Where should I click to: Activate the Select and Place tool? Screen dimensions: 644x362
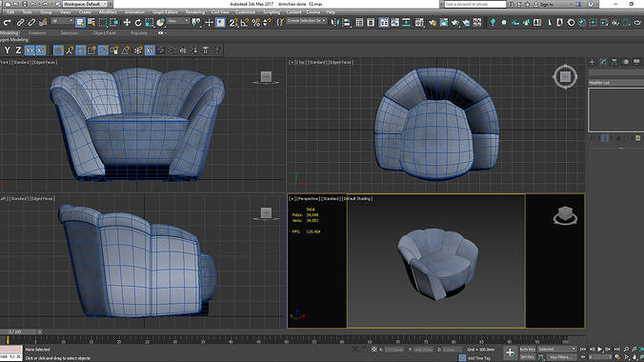coord(161,23)
